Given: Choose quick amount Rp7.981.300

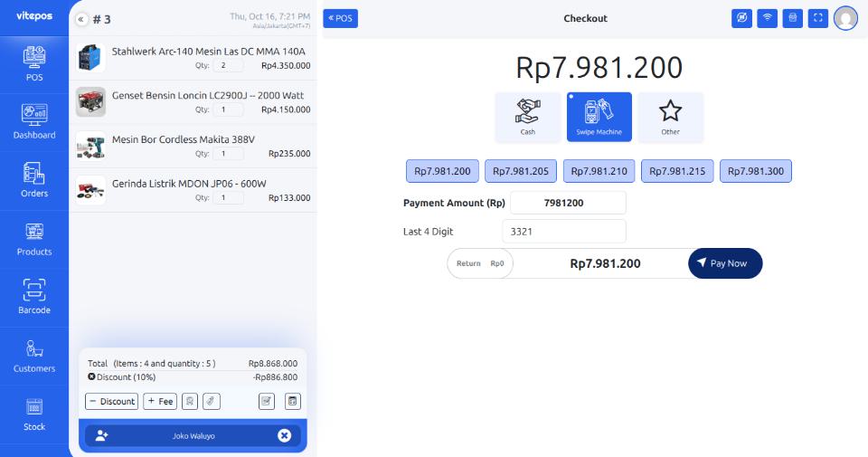Looking at the screenshot, I should tap(756, 171).
